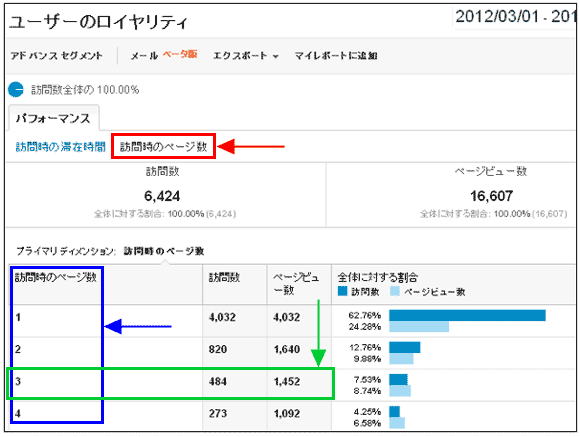
Task: Click visits value 273
Action: 218,413
